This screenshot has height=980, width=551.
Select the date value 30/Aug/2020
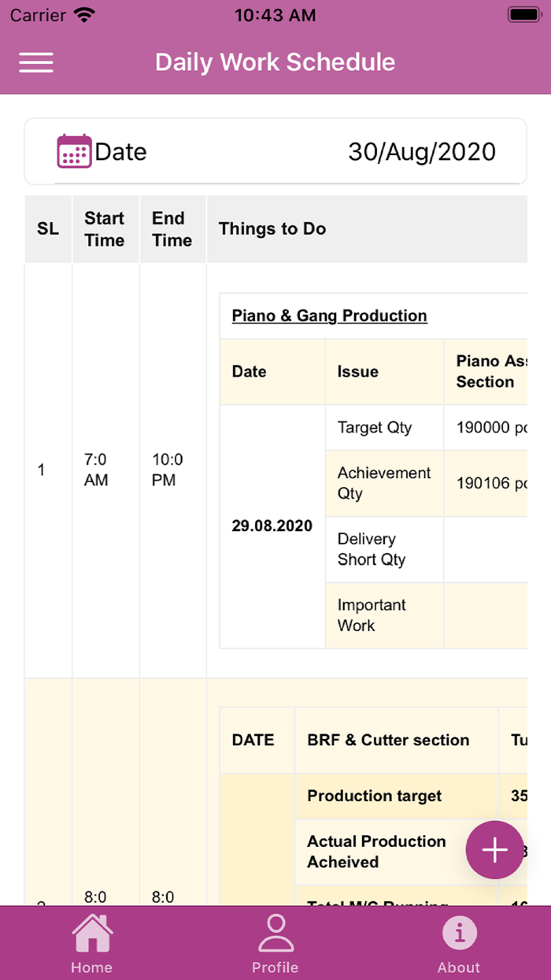[423, 151]
